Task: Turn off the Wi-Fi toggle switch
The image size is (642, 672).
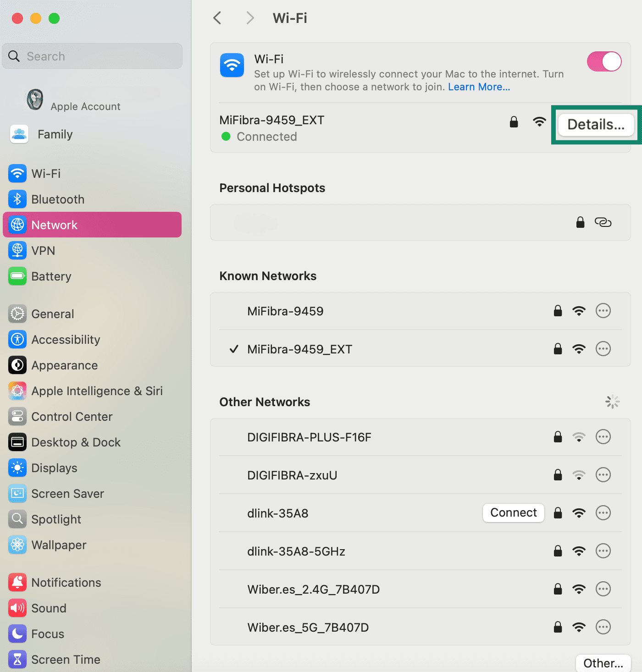Action: (x=604, y=61)
